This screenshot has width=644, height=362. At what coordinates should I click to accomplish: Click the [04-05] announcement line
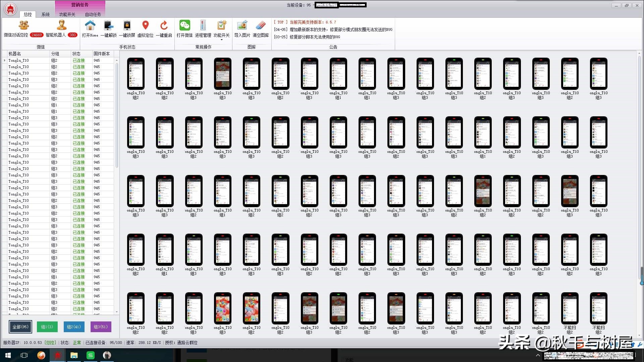point(333,29)
